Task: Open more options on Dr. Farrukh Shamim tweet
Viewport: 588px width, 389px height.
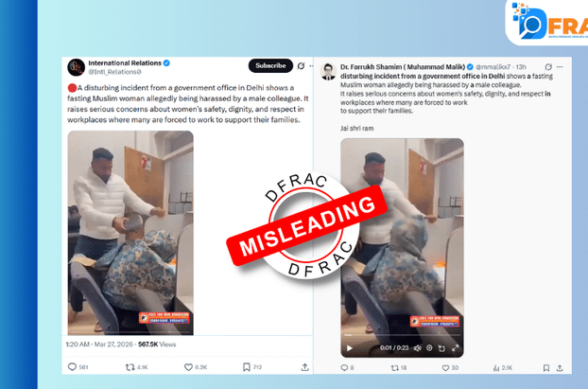Action: pyautogui.click(x=560, y=67)
